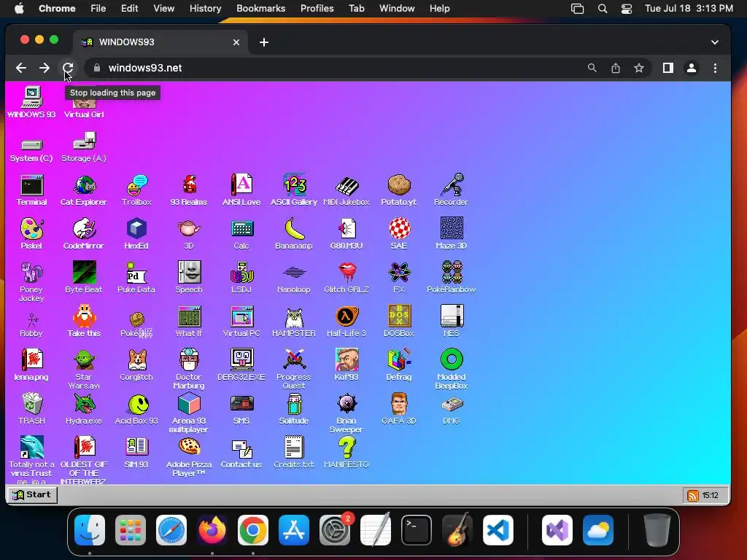This screenshot has width=747, height=560.
Task: Open the MANIFESTO question mark icon
Action: point(347,453)
